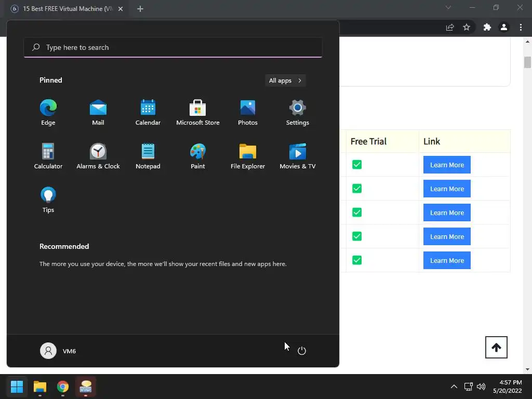Open the Calendar app
532x399 pixels.
tap(148, 113)
